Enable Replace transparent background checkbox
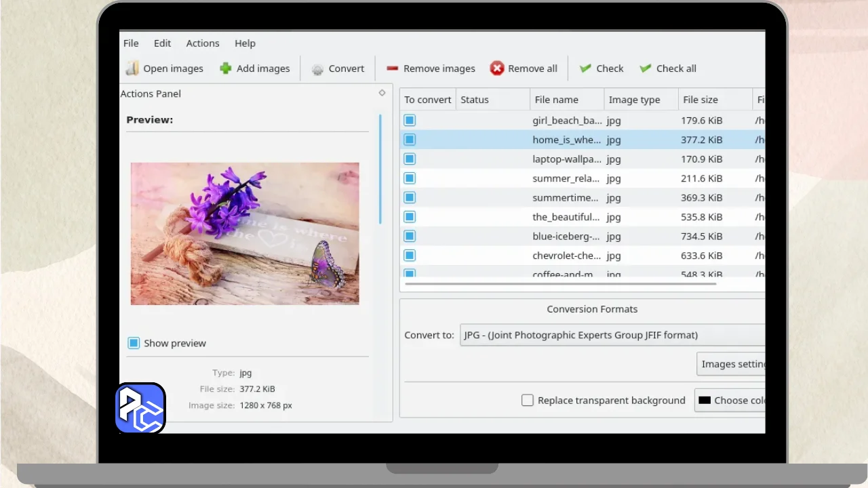Viewport: 868px width, 488px height. tap(527, 401)
